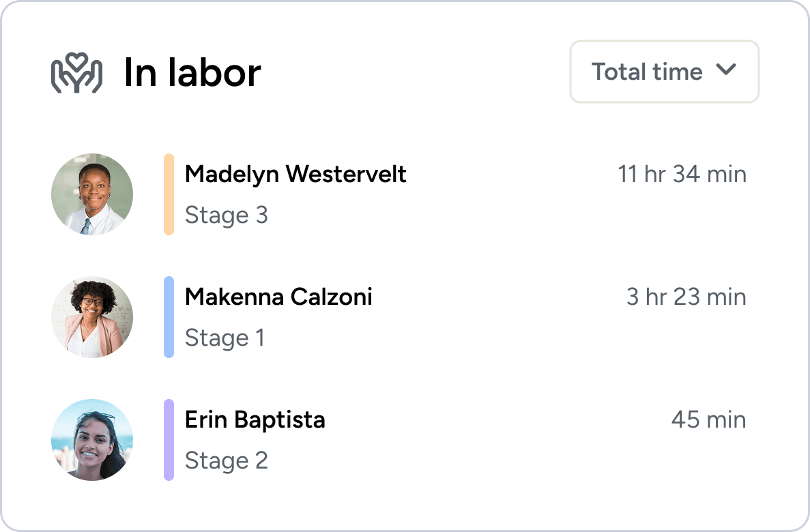Click the heart-in-hands labor icon
This screenshot has width=810, height=532.
pos(76,72)
